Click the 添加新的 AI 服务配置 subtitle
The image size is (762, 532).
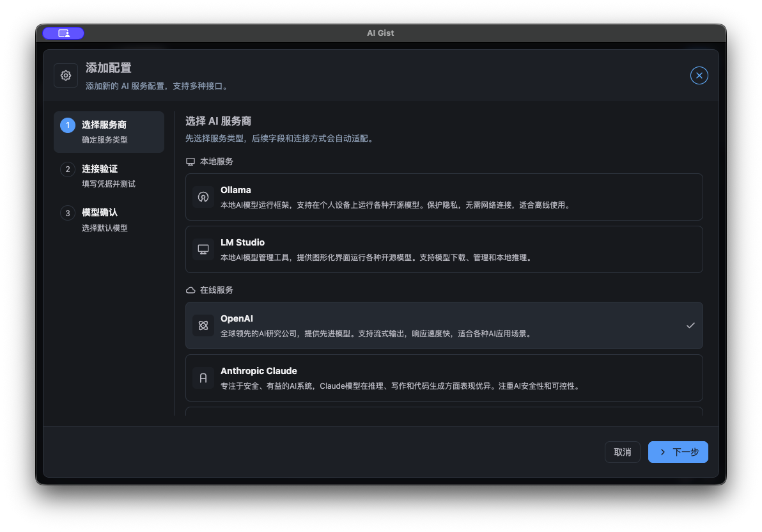[157, 86]
